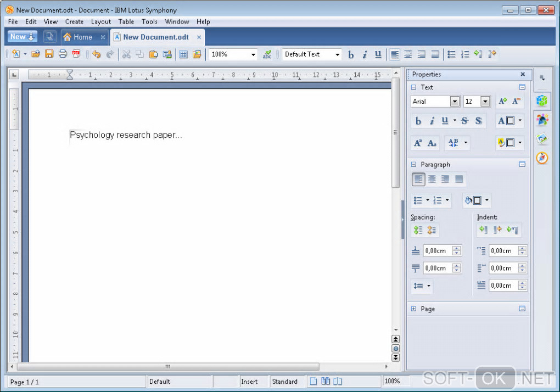The width and height of the screenshot is (560, 392).
Task: Increase paragraph spacing in the Spacing section
Action: (418, 230)
